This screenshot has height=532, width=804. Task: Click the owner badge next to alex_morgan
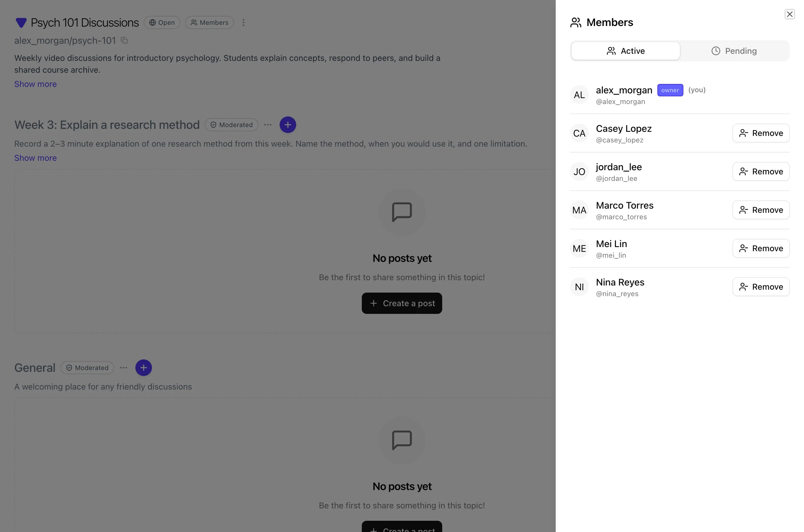670,90
